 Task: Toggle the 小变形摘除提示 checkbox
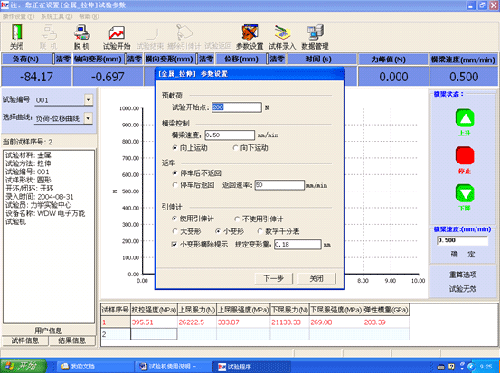point(174,244)
